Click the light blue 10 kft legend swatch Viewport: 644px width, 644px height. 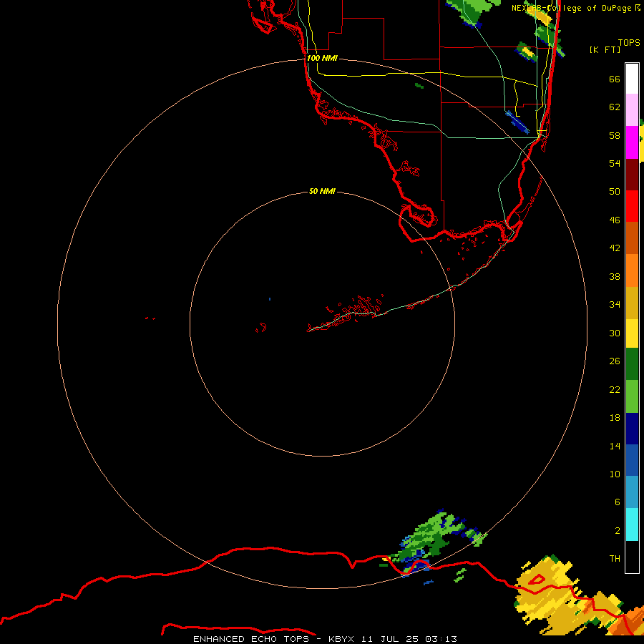pyautogui.click(x=632, y=492)
